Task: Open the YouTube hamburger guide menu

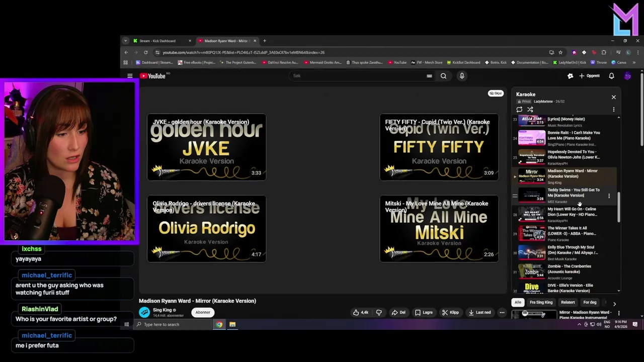Action: pyautogui.click(x=130, y=76)
